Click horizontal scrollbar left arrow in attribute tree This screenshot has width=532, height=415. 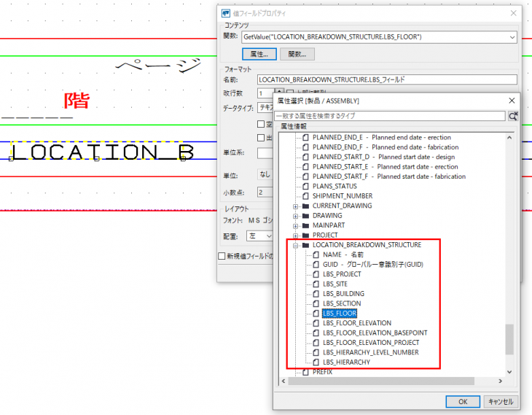pos(283,381)
